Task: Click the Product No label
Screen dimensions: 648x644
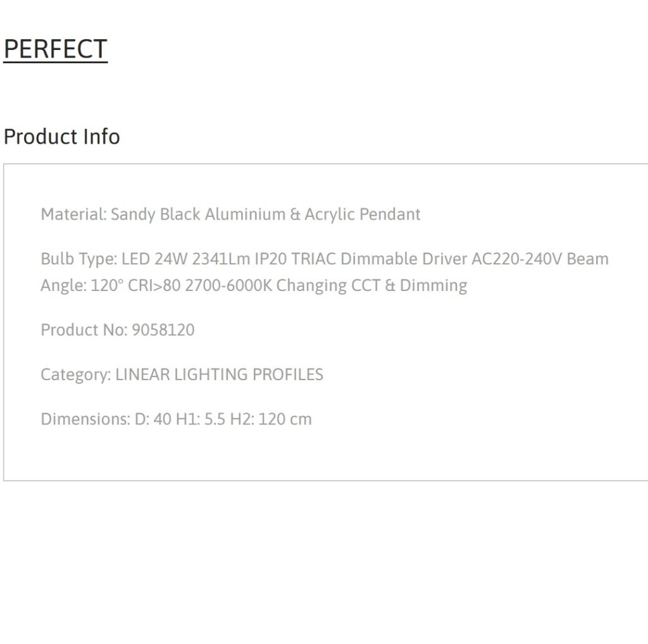Action: click(x=84, y=330)
